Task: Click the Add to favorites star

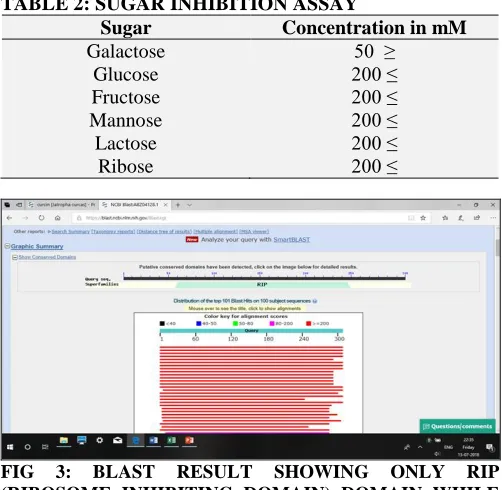Action: [x=423, y=218]
